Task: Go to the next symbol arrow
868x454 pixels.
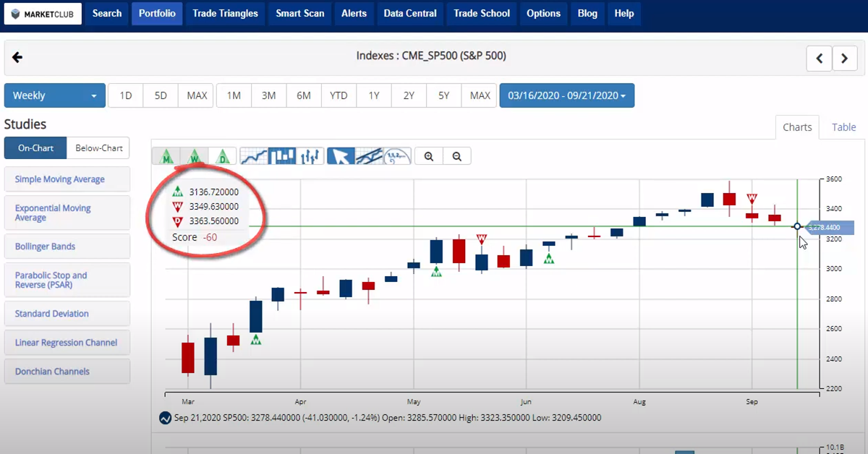Action: coord(844,59)
